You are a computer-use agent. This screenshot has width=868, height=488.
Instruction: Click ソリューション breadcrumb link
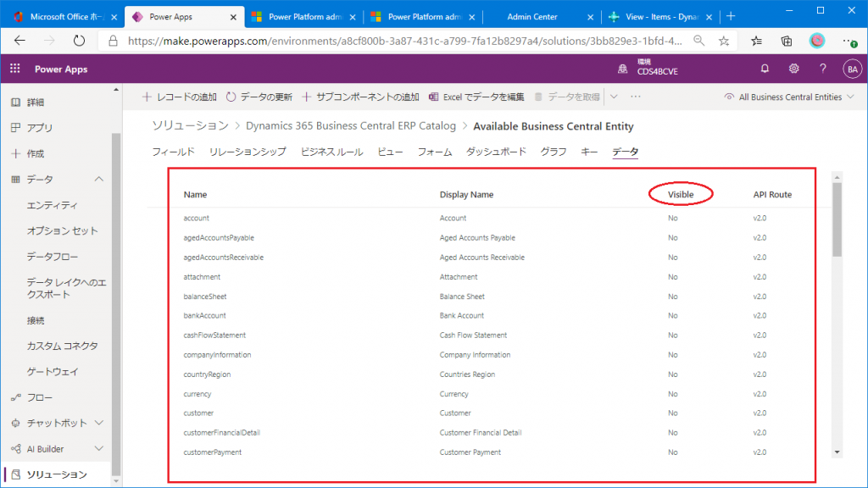[191, 125]
